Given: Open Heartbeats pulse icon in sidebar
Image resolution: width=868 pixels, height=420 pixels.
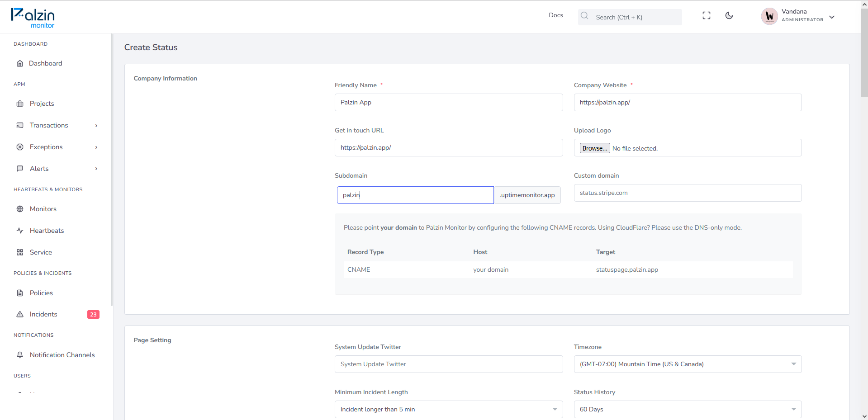Looking at the screenshot, I should coord(20,231).
